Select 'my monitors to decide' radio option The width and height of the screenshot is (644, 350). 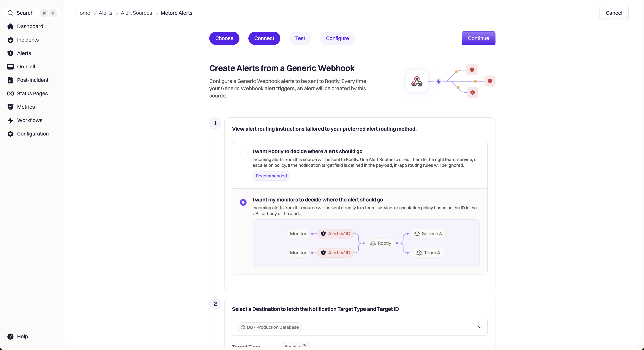[243, 202]
